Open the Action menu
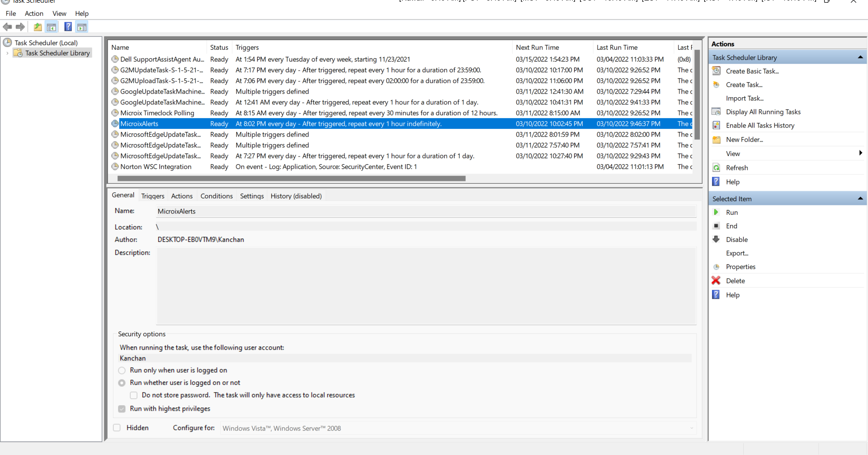868x455 pixels. 34,14
